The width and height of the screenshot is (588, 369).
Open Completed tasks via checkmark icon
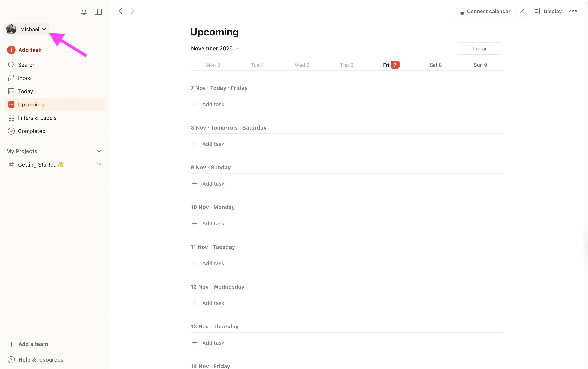[x=11, y=131]
